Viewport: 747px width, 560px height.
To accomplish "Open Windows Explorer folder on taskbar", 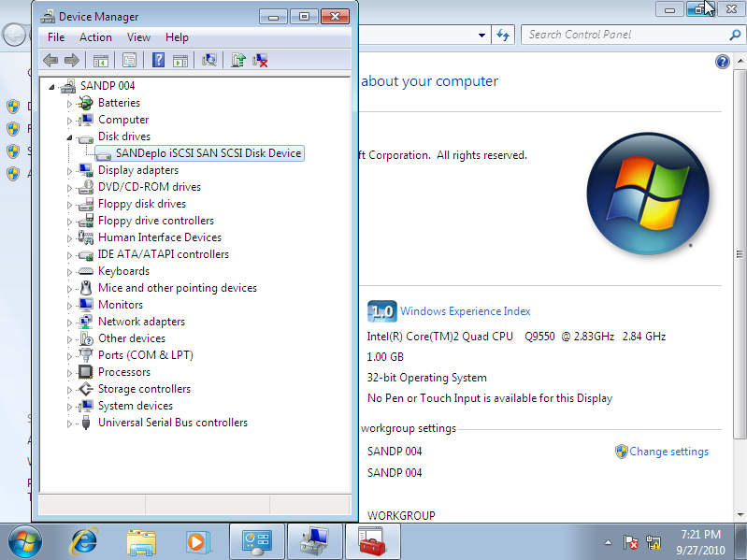I will click(x=141, y=542).
